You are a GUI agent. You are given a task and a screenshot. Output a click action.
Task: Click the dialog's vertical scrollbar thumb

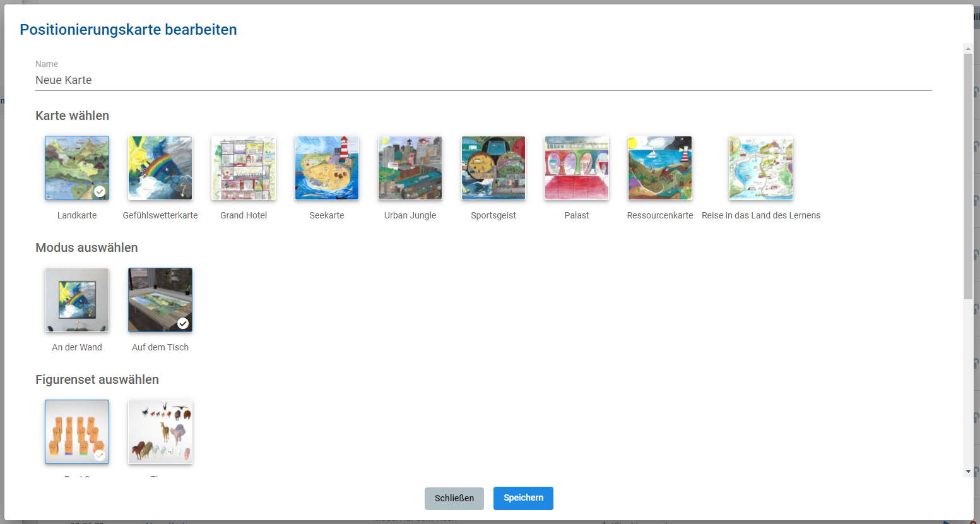click(x=968, y=176)
